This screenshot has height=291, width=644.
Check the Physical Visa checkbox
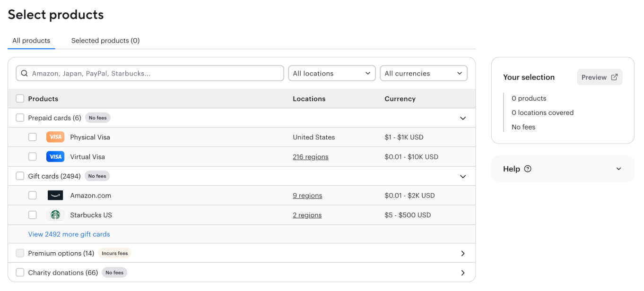click(32, 137)
